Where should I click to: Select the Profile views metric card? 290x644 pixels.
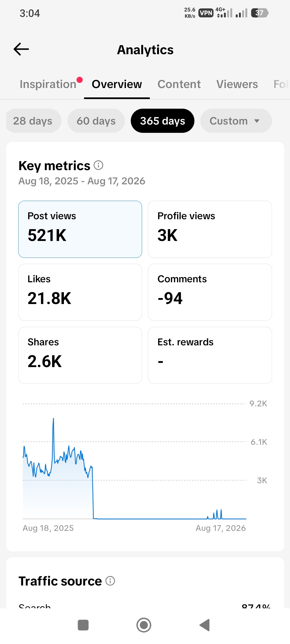(210, 229)
